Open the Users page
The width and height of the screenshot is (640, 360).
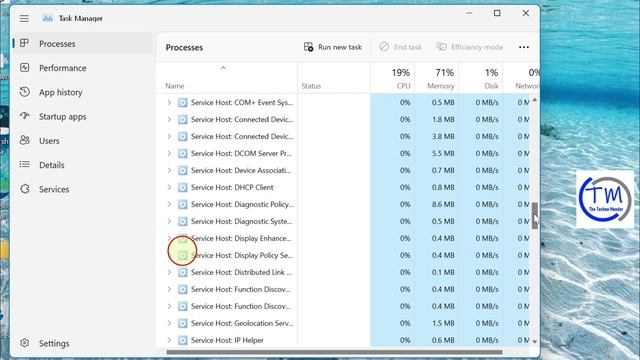click(83, 140)
